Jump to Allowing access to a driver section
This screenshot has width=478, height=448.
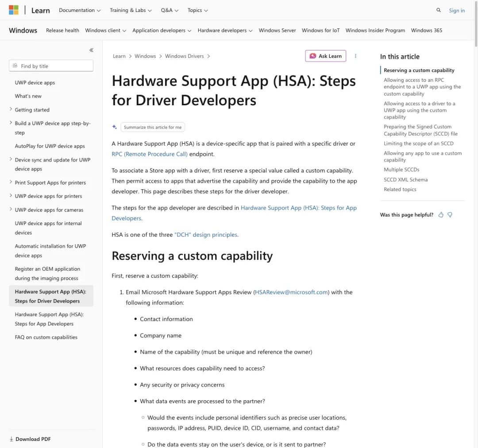[419, 110]
